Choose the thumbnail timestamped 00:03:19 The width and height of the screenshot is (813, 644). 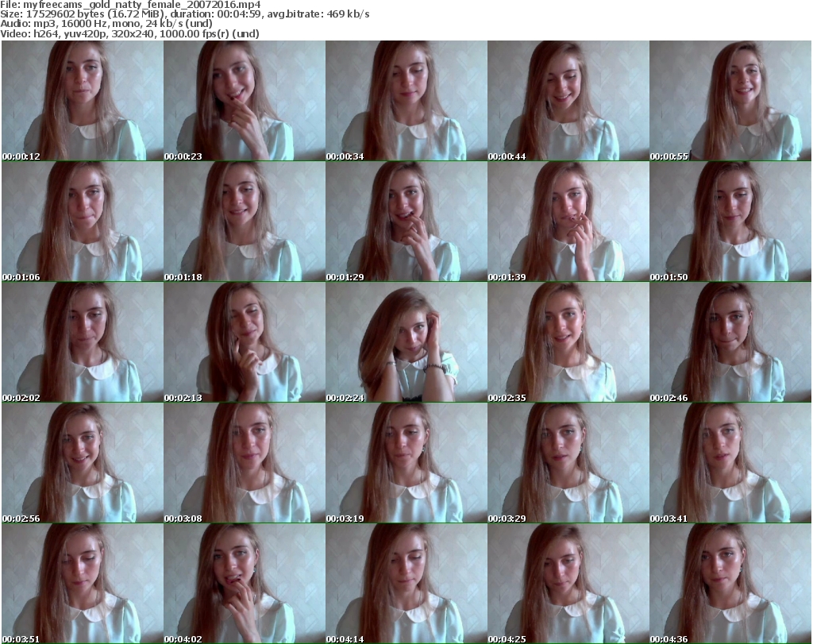406,463
